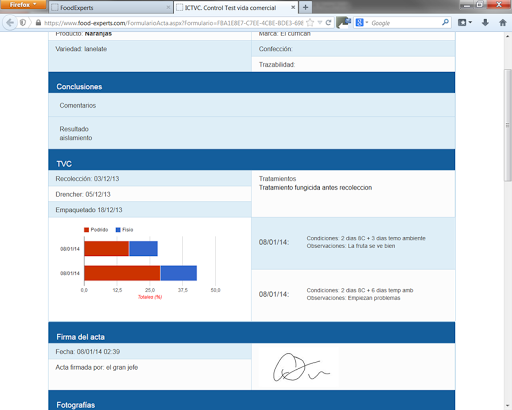Bookmark this page with the star icon
The image size is (512, 410).
pos(310,23)
